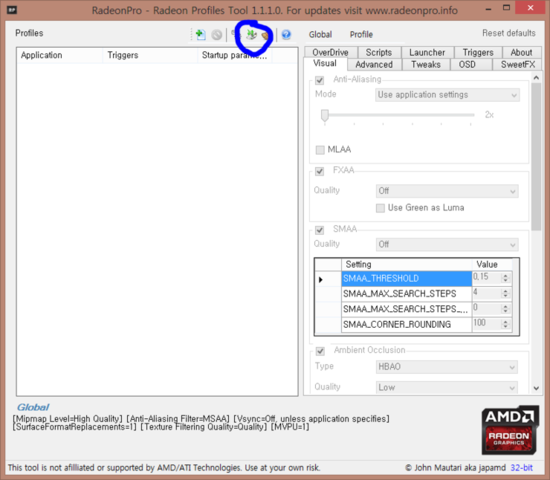Click the Application column header
The image size is (550, 480).
(59, 55)
